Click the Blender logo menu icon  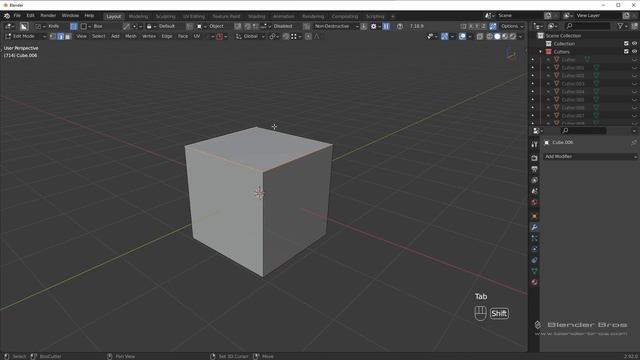tap(7, 16)
